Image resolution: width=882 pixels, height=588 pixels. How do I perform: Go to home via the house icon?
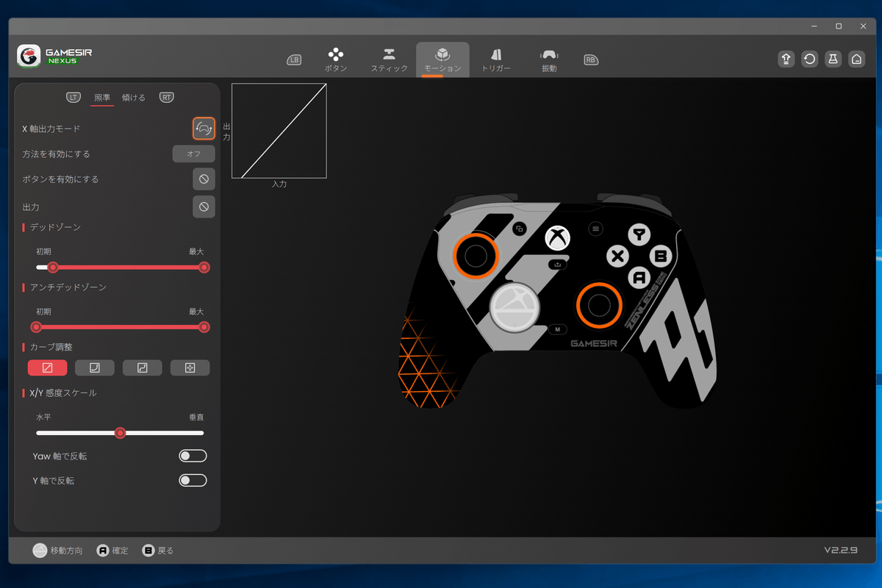pos(856,60)
